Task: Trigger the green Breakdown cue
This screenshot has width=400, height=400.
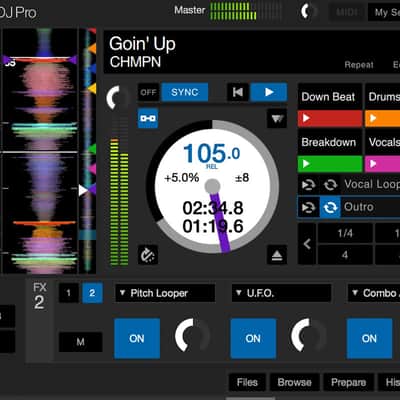Action: click(330, 164)
